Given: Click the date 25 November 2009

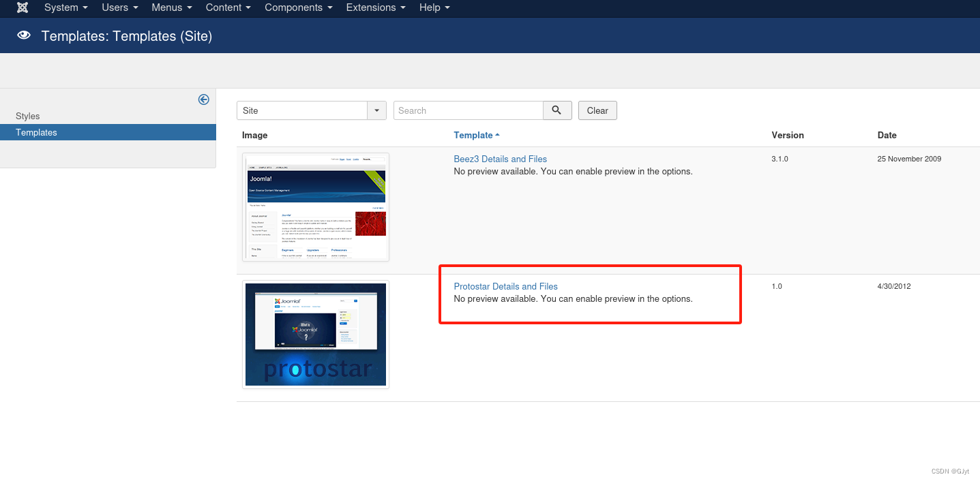Looking at the screenshot, I should pyautogui.click(x=909, y=159).
